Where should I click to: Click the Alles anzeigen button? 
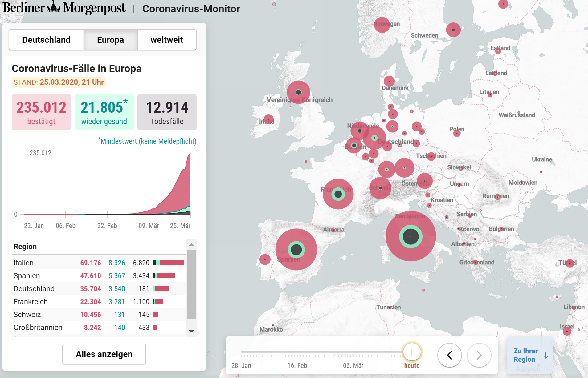pos(104,354)
